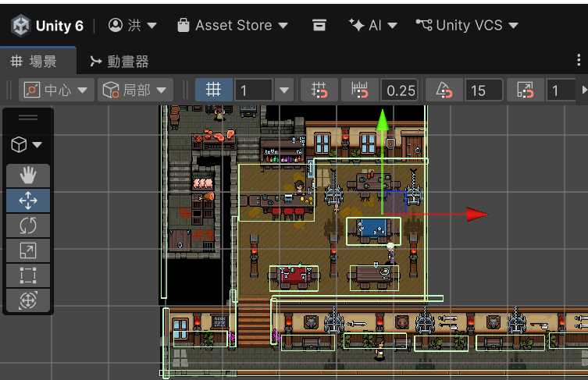Click the red tablecloth table in scene
The width and height of the screenshot is (588, 380).
(x=294, y=278)
